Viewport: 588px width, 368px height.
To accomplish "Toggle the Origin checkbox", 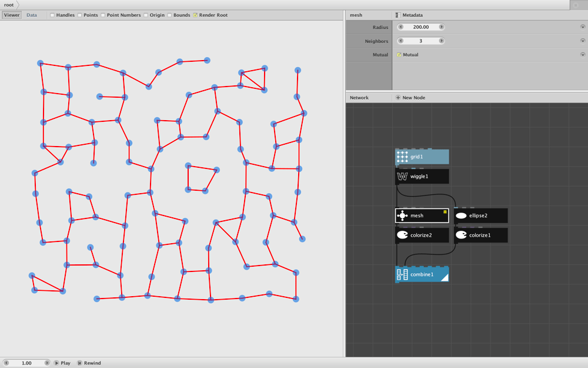I will [146, 15].
